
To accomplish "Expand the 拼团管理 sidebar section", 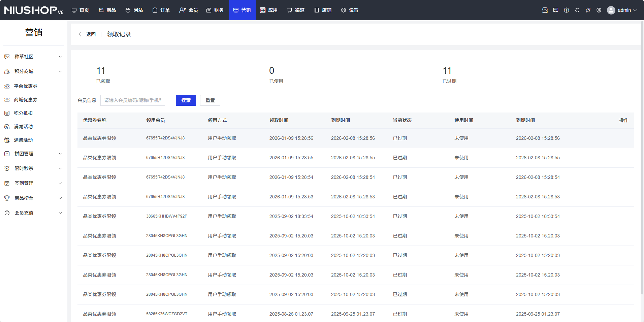I will 33,154.
